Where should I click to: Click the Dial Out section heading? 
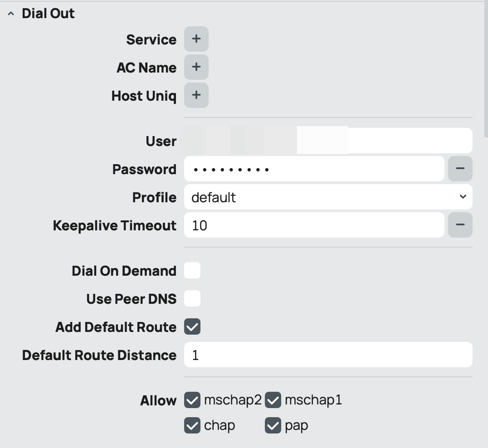tap(48, 14)
